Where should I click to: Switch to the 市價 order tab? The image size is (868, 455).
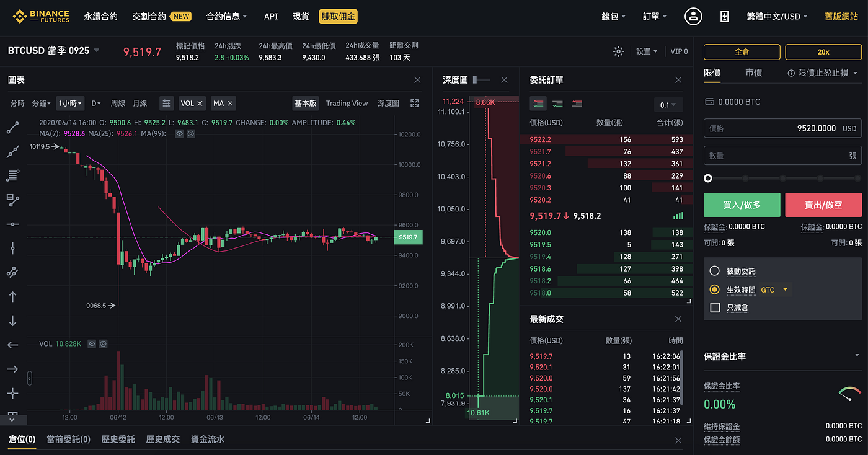(x=753, y=73)
